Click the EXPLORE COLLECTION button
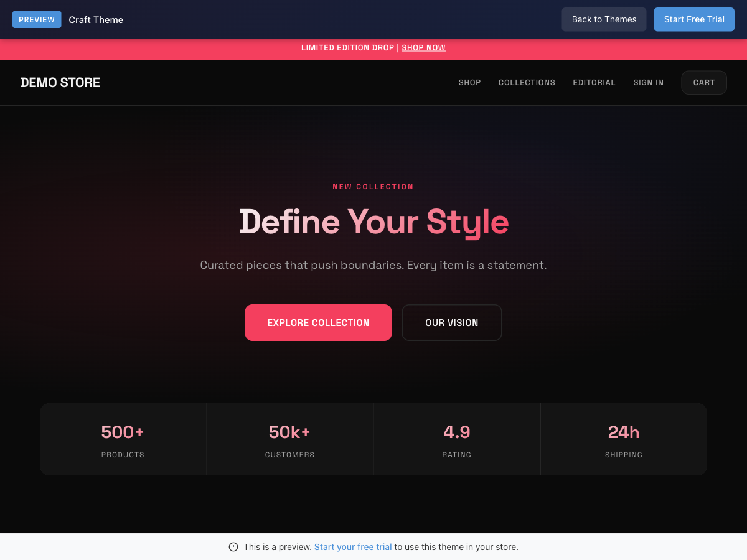This screenshot has width=747, height=560. [x=318, y=322]
